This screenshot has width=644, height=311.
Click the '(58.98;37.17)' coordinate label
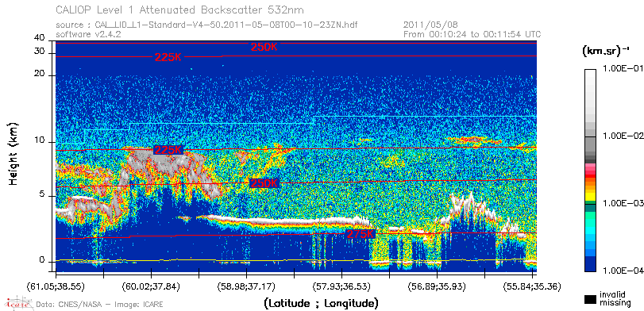(246, 286)
